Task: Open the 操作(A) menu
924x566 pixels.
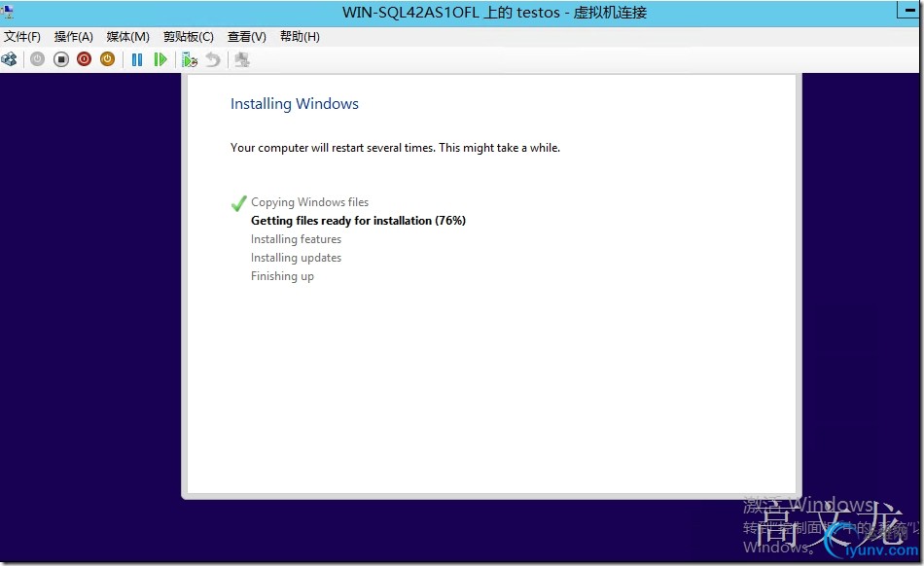Action: click(x=74, y=37)
